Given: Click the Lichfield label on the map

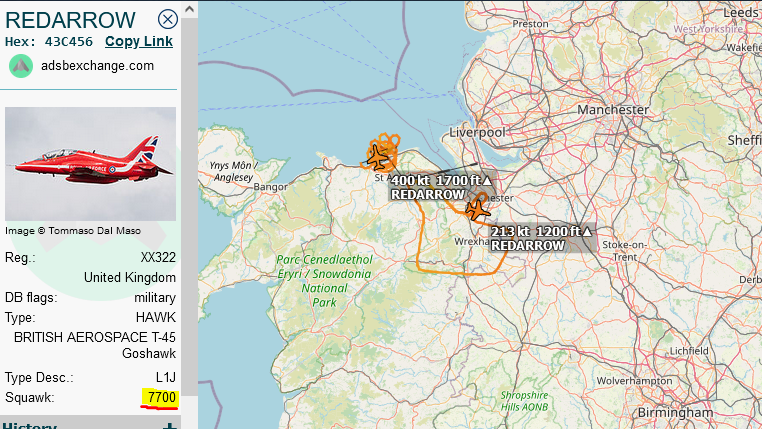Looking at the screenshot, I should coord(689,351).
